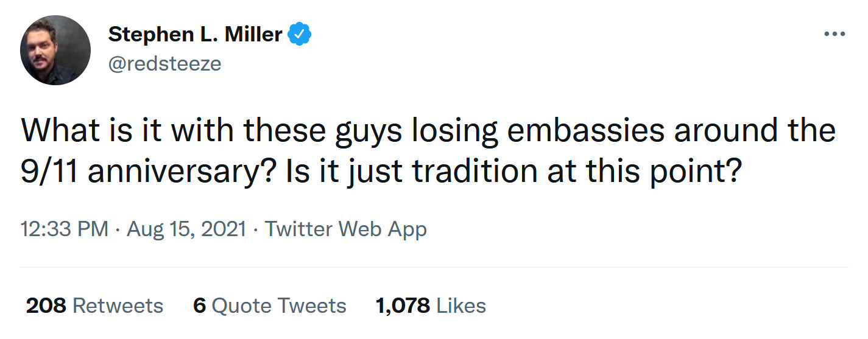The height and width of the screenshot is (339, 868).
Task: Click the 208 retweet count number
Action: click(x=46, y=306)
